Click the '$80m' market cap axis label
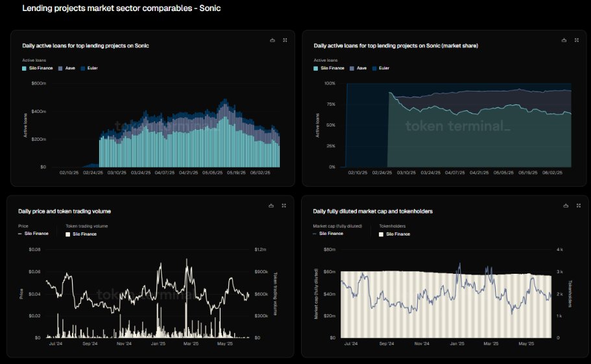This screenshot has height=364, width=591. [330, 249]
